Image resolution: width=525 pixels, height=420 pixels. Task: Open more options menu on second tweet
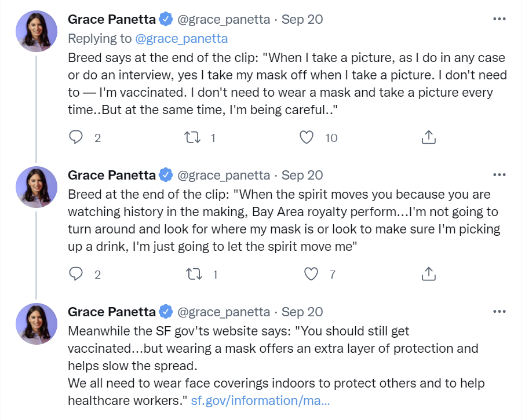click(500, 175)
